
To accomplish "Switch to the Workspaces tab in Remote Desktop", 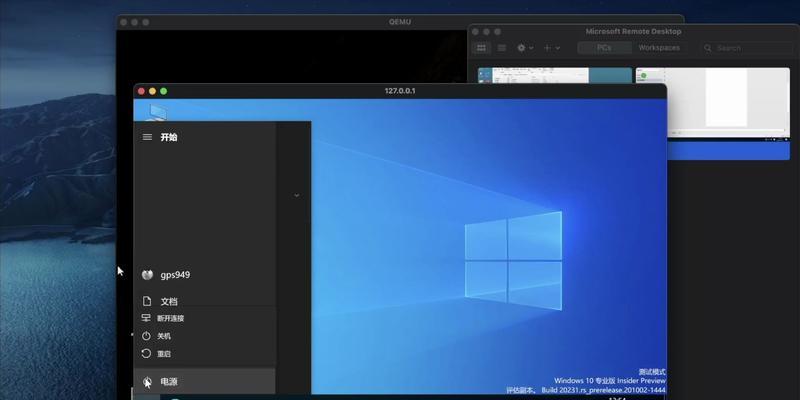I will [659, 48].
